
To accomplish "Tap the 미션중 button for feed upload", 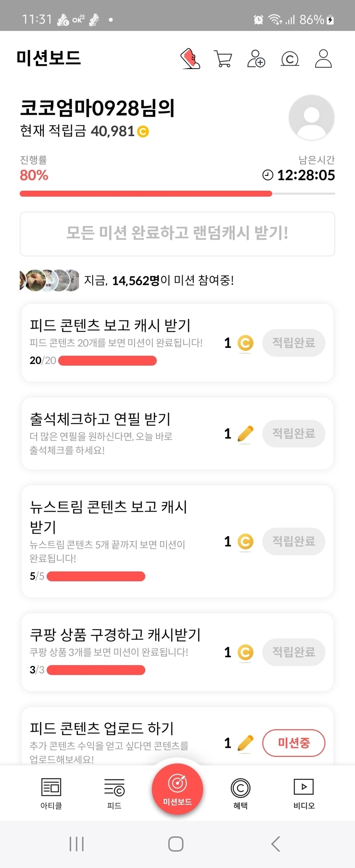I will (294, 743).
